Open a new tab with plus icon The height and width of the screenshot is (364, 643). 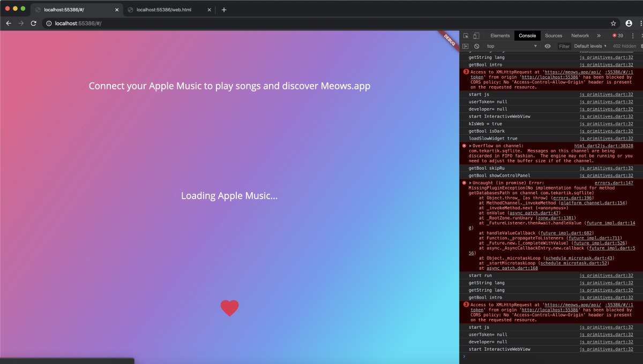click(224, 10)
